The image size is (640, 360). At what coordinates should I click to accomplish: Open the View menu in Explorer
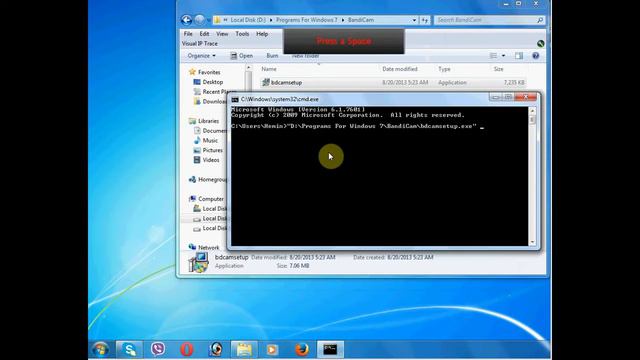[222, 34]
